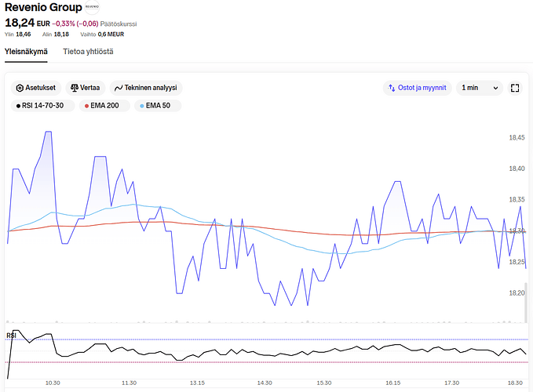
Task: Click the light blue dot on the EMA 50 chip
Action: pos(141,106)
